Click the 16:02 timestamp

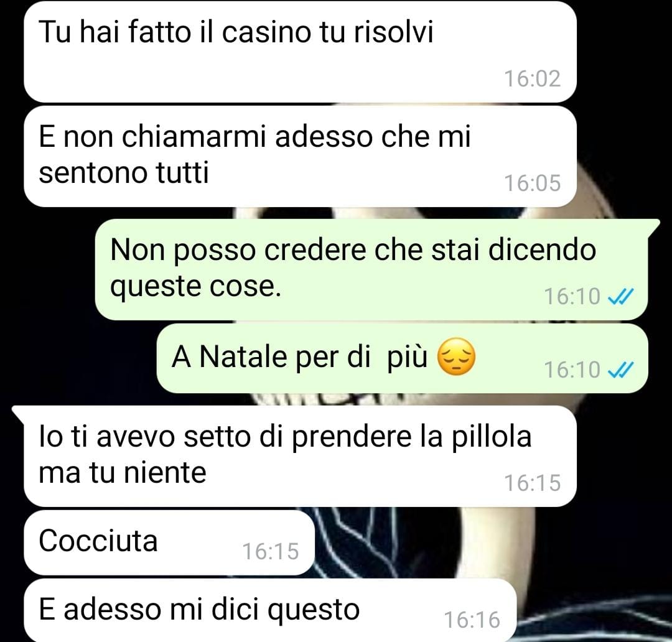click(x=532, y=79)
